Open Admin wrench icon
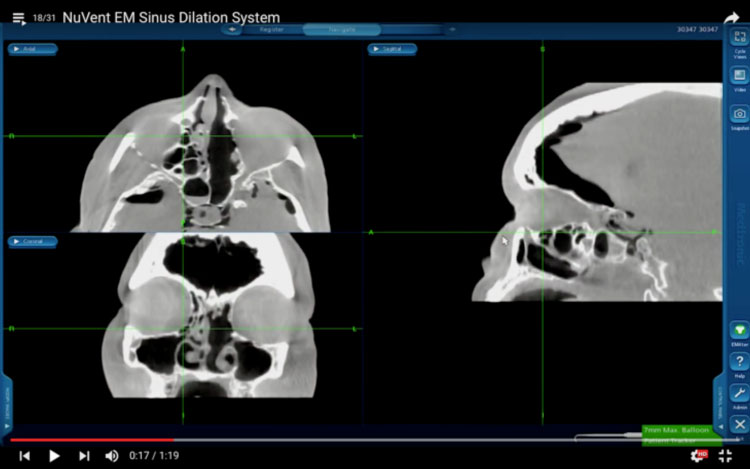This screenshot has width=750, height=469. coord(739,393)
